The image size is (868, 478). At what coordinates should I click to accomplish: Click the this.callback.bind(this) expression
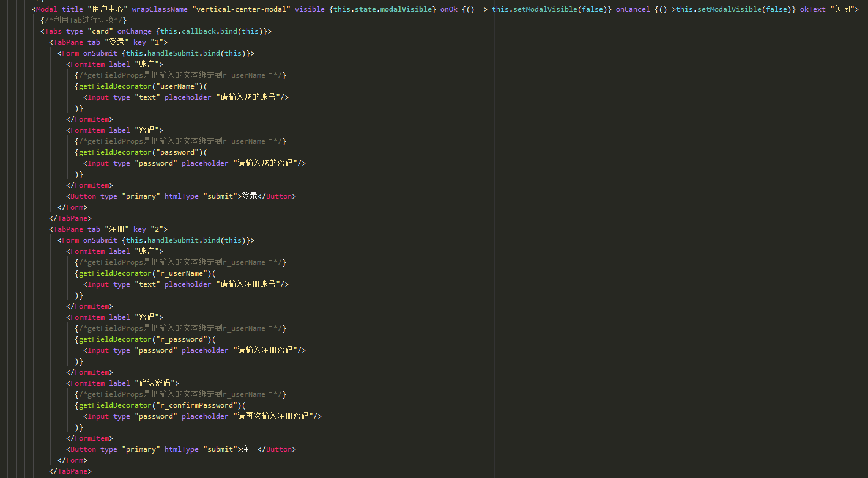click(x=213, y=31)
